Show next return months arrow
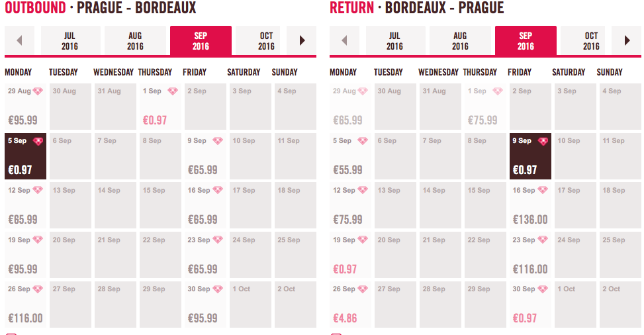644x335 pixels. [627, 40]
